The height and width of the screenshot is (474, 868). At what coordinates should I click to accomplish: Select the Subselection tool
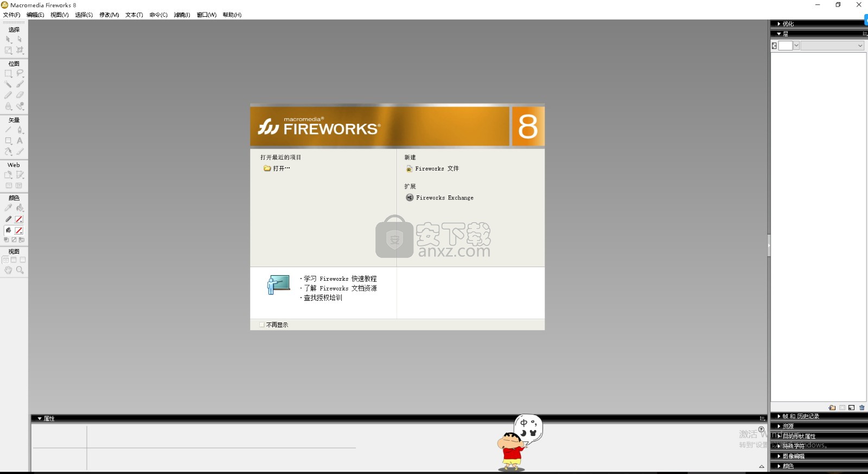pos(20,39)
